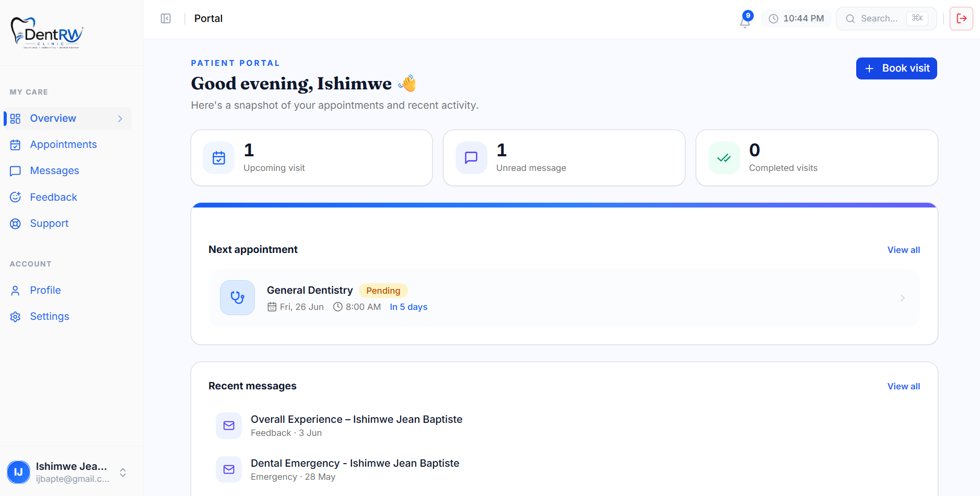This screenshot has height=496, width=980.
Task: Click the 'Feedback · 3 Jun' subtitle
Action: pyautogui.click(x=286, y=433)
